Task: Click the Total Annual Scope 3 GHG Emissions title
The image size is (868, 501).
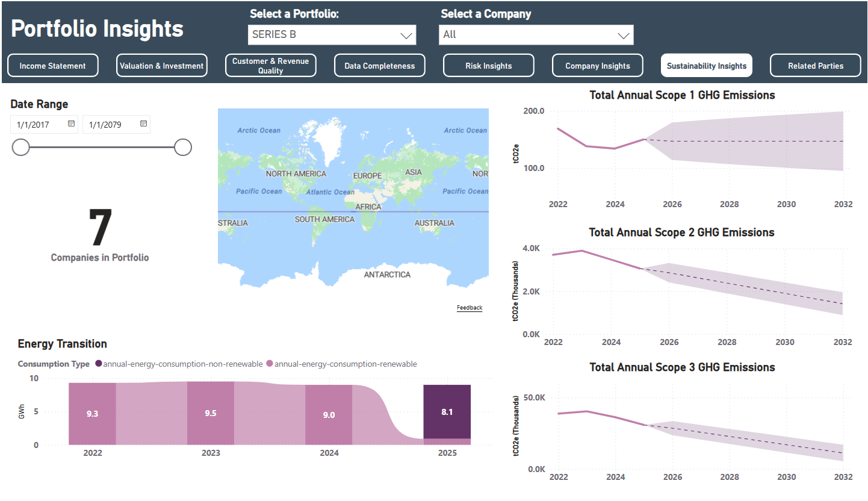Action: pyautogui.click(x=682, y=367)
